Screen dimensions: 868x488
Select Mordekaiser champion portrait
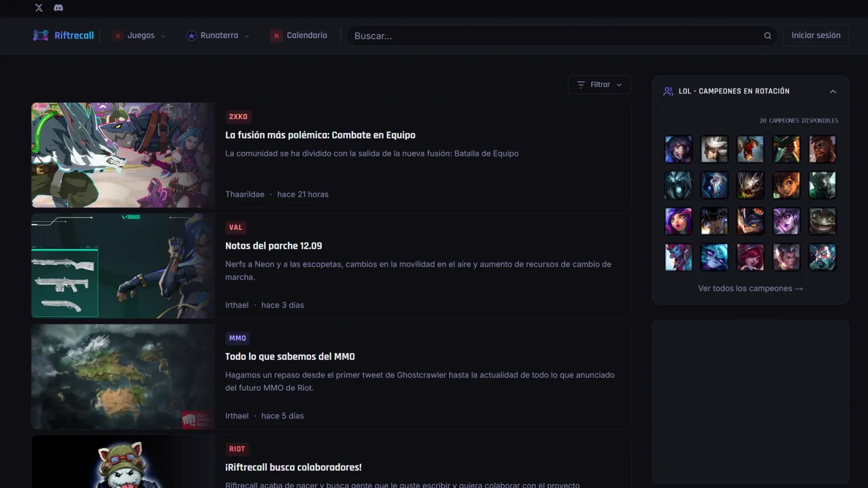pyautogui.click(x=822, y=185)
